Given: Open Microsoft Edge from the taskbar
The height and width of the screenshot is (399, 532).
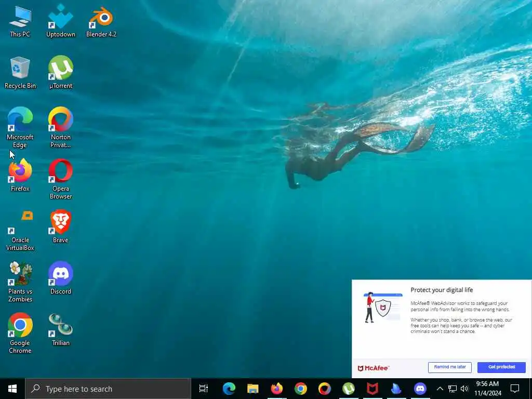Looking at the screenshot, I should coord(229,389).
